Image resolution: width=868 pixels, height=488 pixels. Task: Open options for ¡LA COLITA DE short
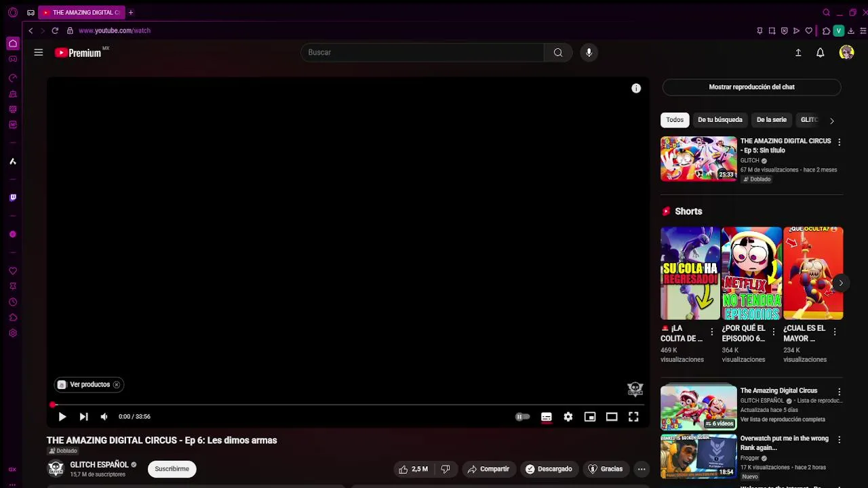(712, 332)
